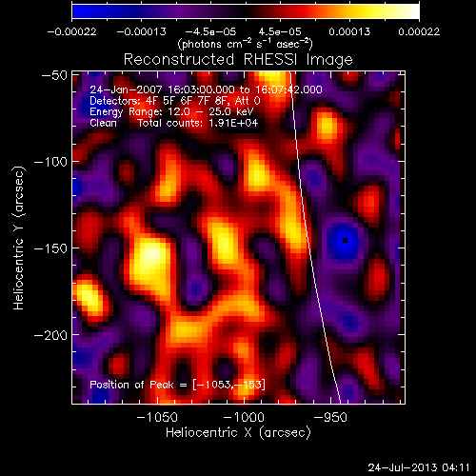Click the Y-axis tick label -100
This screenshot has width=476, height=476.
click(50, 162)
